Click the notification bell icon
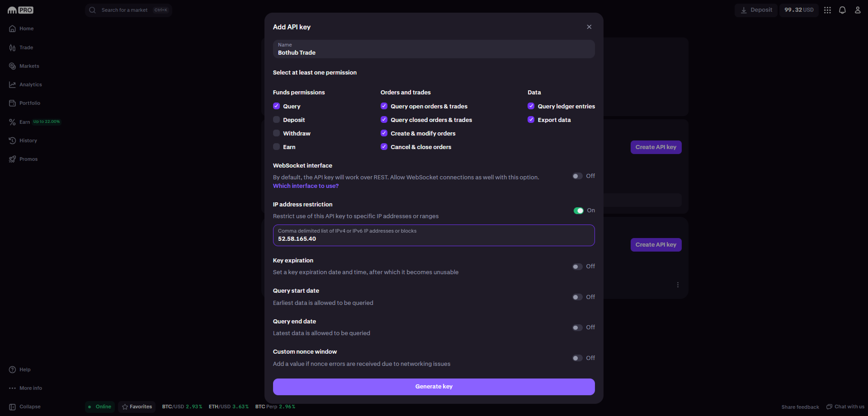The width and height of the screenshot is (868, 416). 842,10
